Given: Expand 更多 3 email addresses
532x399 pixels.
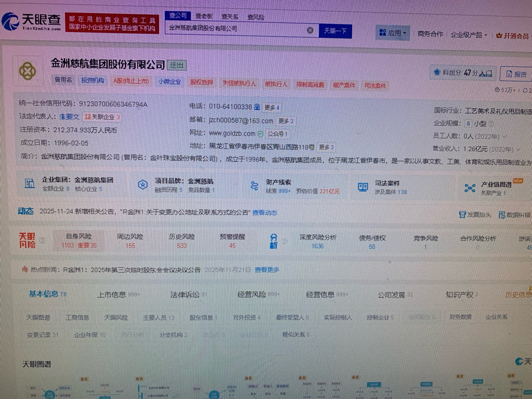Looking at the screenshot, I should 286,121.
